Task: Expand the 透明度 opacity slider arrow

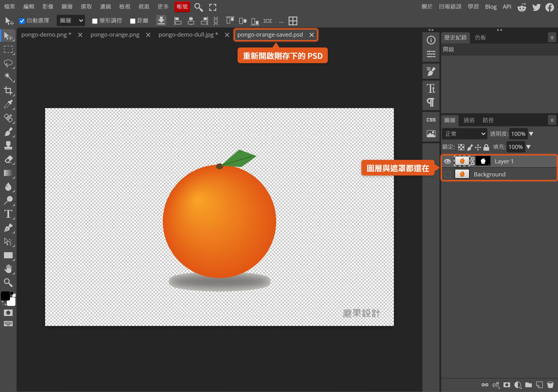Action: click(x=531, y=134)
